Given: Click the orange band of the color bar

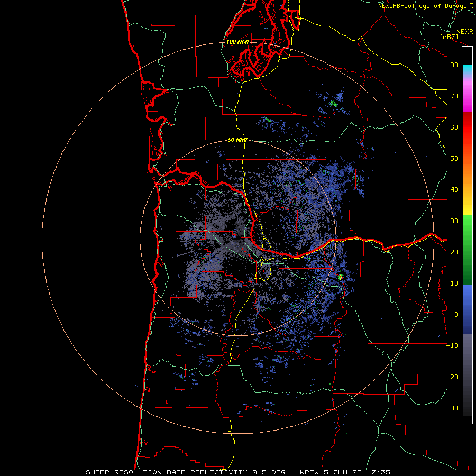Looking at the screenshot, I should (467, 173).
